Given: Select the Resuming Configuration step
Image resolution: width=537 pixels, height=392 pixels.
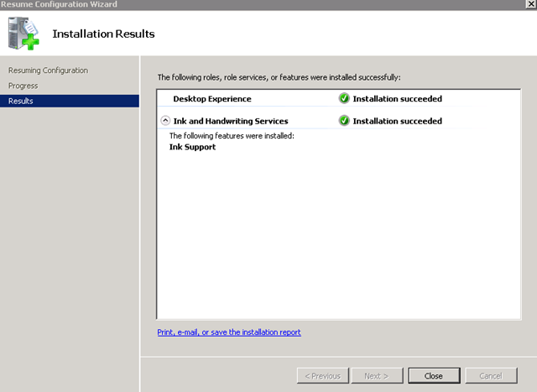Looking at the screenshot, I should point(49,71).
